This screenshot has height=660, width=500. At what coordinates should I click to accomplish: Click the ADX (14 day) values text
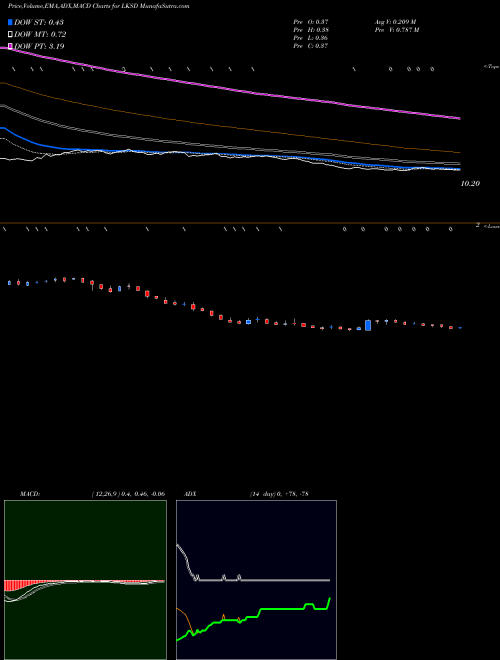point(279,494)
